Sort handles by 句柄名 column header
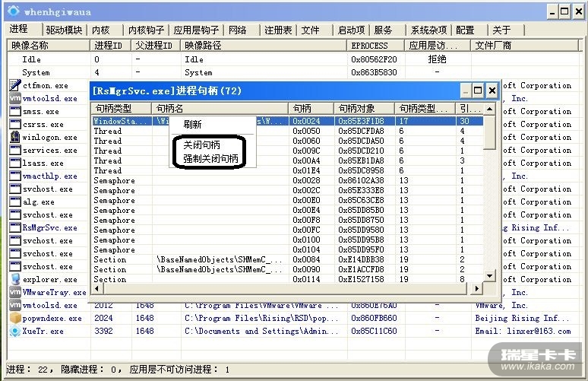588x381 pixels. [x=220, y=109]
